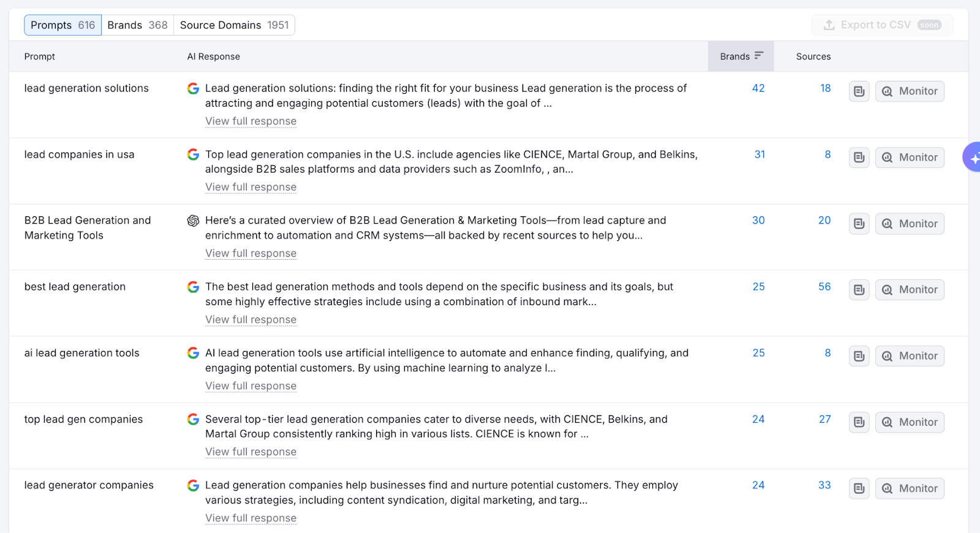This screenshot has height=533, width=980.
Task: View full response for ai lead generation tools
Action: tap(251, 386)
